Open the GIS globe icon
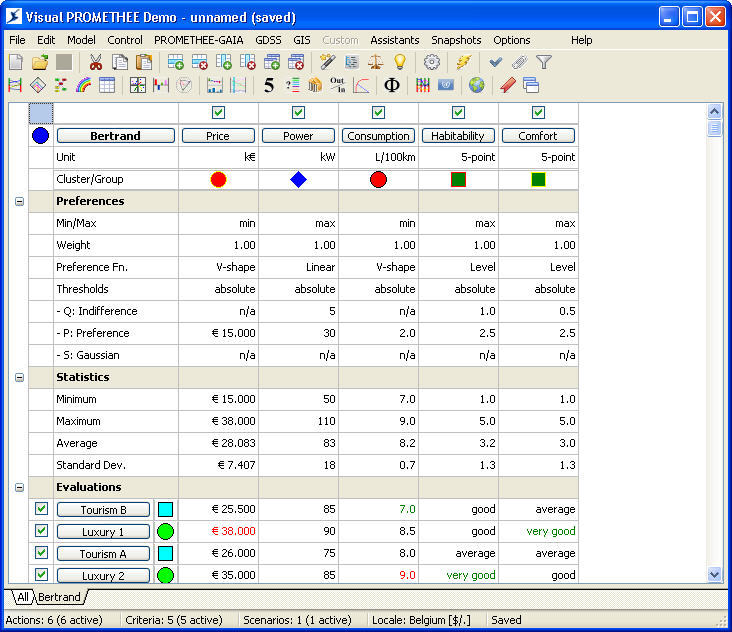Image resolution: width=732 pixels, height=632 pixels. point(477,85)
